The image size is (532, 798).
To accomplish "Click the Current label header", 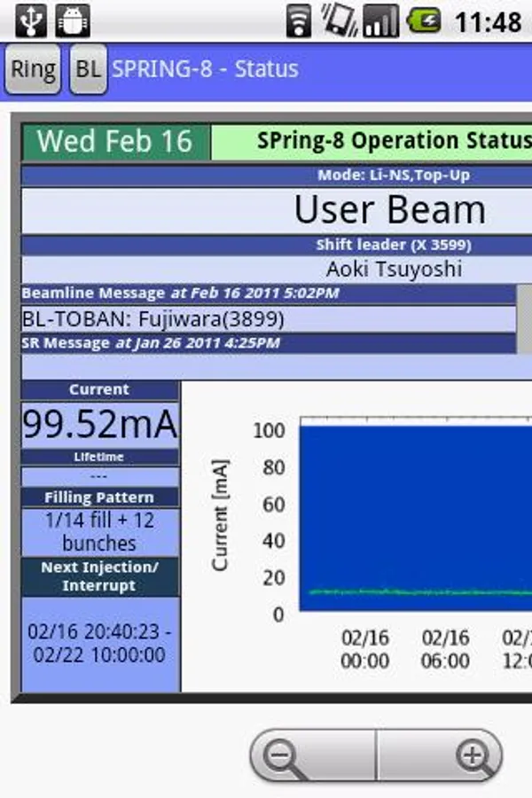I will 100,390.
